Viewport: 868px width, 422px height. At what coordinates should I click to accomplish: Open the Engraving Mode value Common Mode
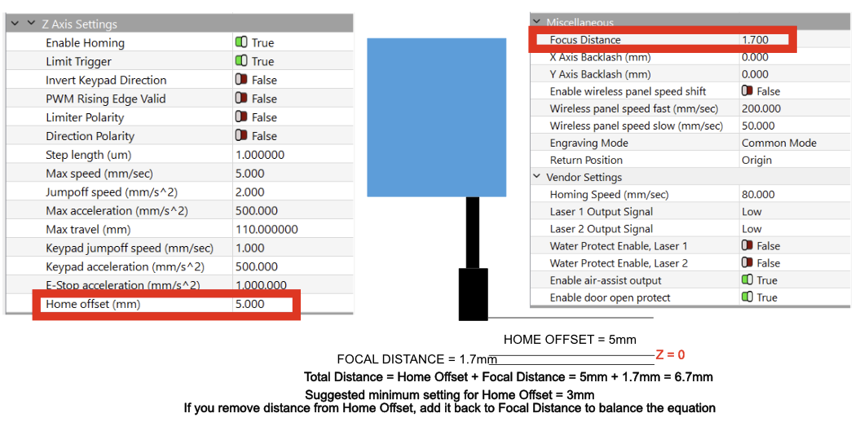pyautogui.click(x=779, y=143)
